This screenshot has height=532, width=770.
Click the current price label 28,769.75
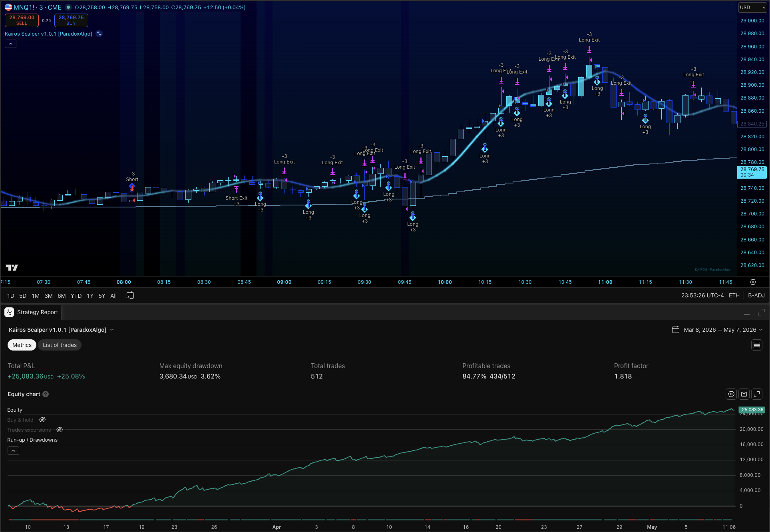752,172
